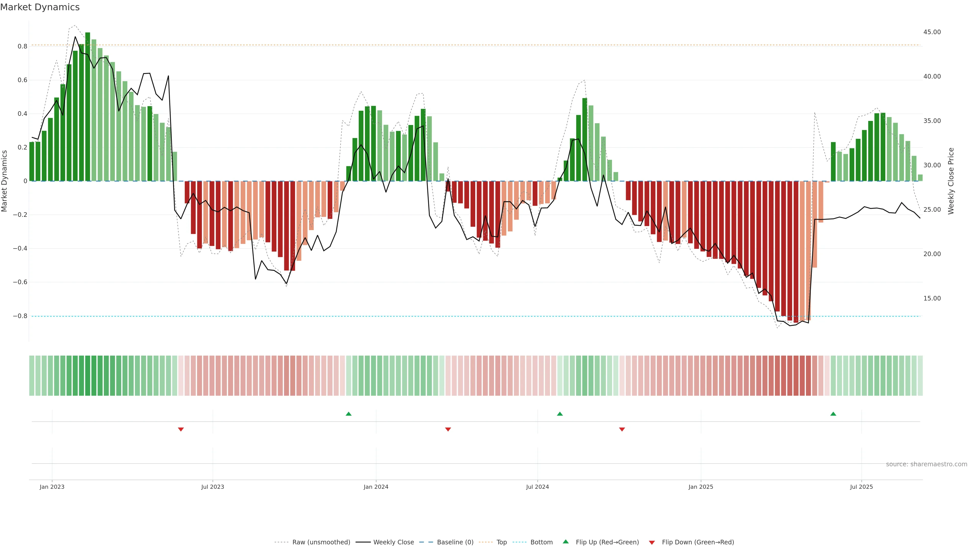The width and height of the screenshot is (980, 551).
Task: Click the Weekly Close Price axis title
Action: coord(951,181)
